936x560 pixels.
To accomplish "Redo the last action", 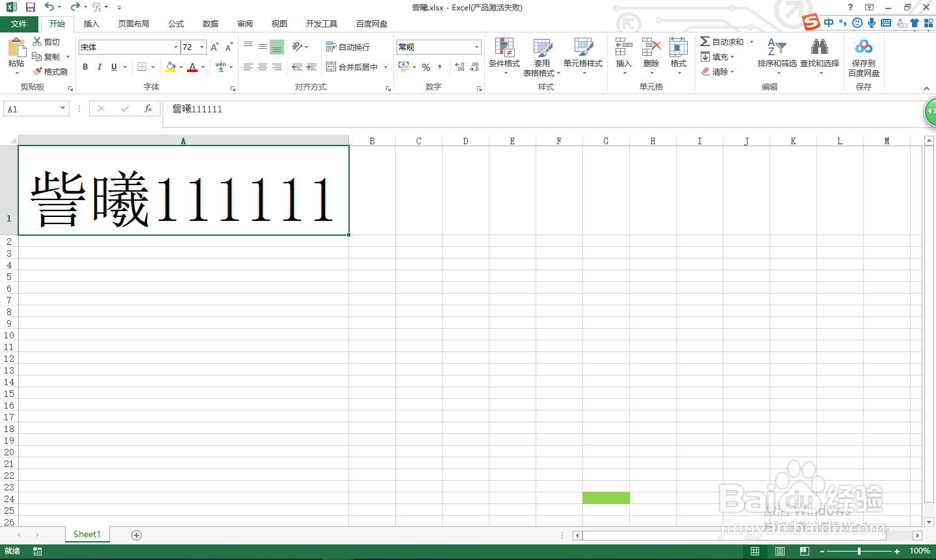I will coord(75,7).
